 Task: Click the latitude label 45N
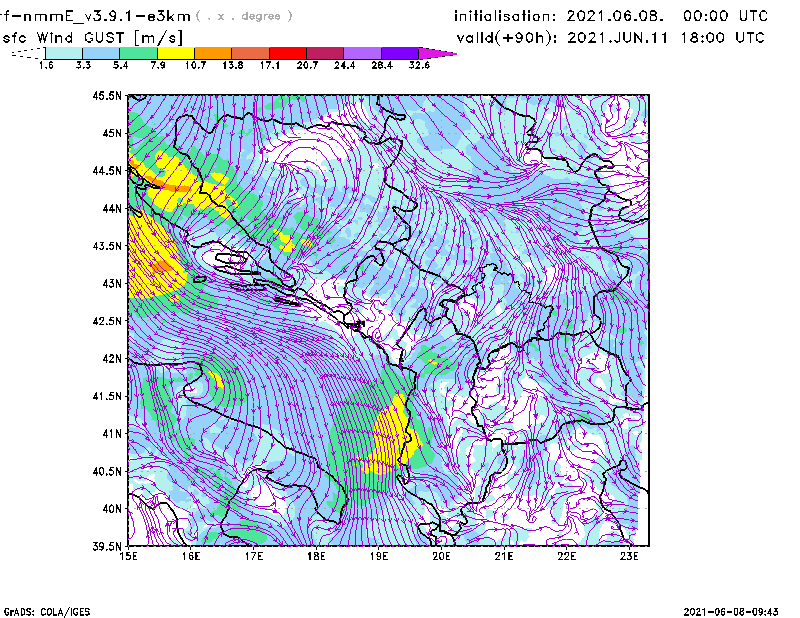[112, 133]
